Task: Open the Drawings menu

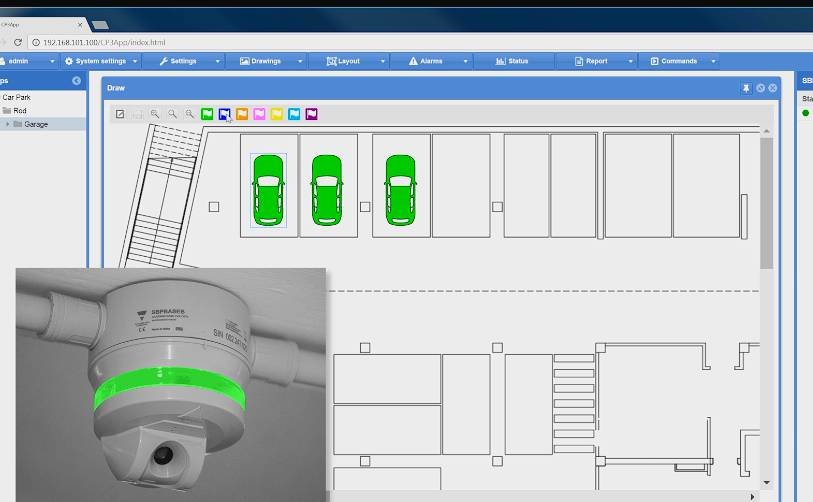Action: tap(260, 61)
